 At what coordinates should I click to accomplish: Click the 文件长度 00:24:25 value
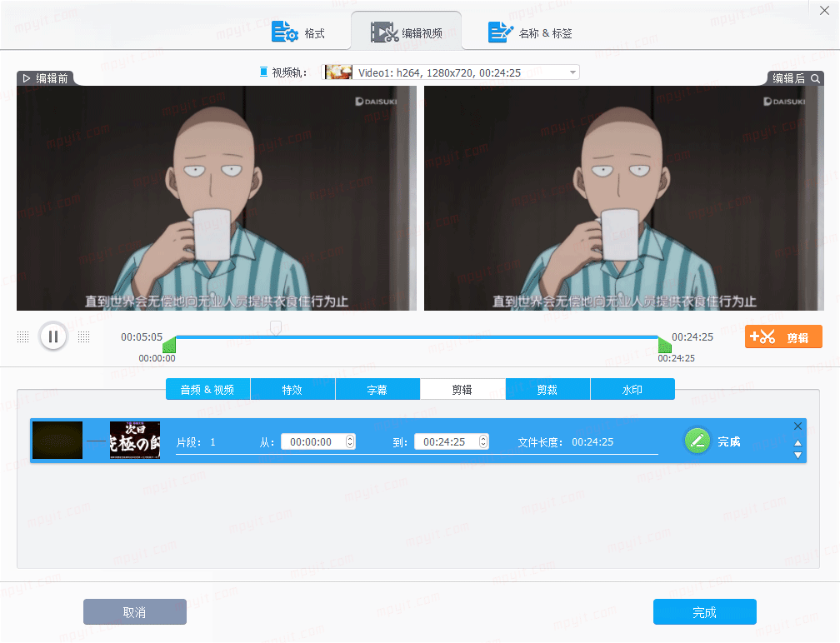click(x=592, y=442)
